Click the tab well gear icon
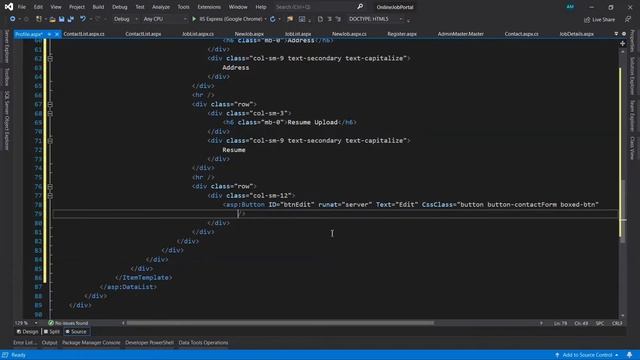The height and width of the screenshot is (360, 640). point(624,34)
